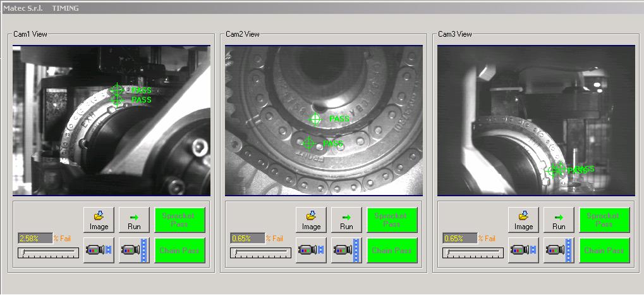
Task: Click the Cam2 0.65% fail field
Action: pyautogui.click(x=247, y=239)
